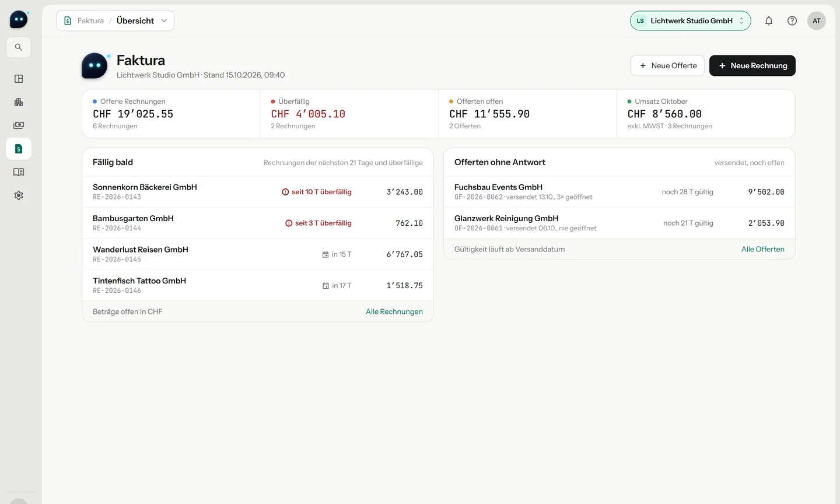
Task: Open search from the sidebar magnifier icon
Action: [x=19, y=47]
